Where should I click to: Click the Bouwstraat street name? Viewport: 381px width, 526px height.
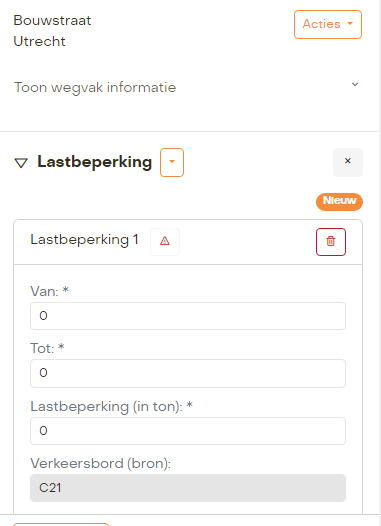pos(52,20)
